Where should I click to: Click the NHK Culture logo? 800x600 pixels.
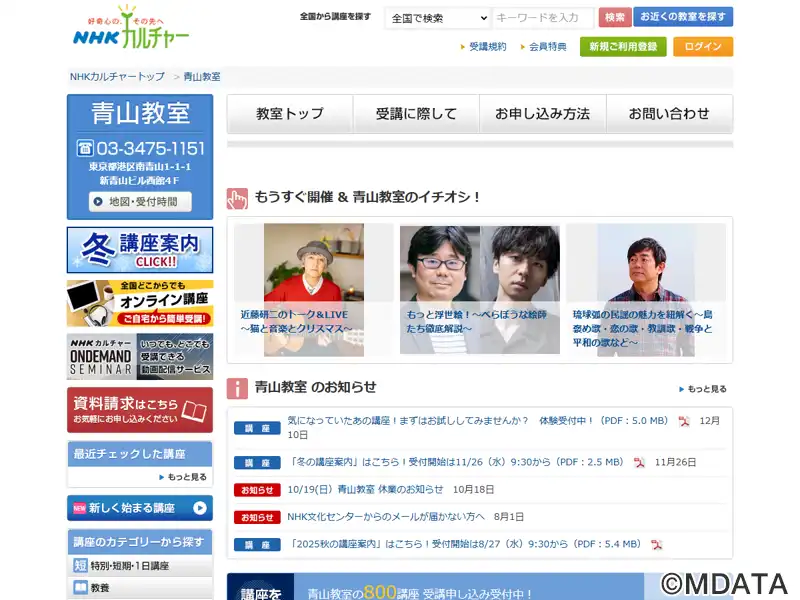click(x=130, y=30)
